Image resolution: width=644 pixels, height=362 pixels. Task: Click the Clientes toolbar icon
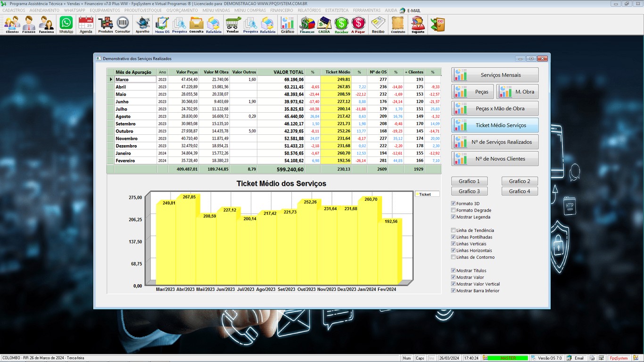[x=12, y=24]
